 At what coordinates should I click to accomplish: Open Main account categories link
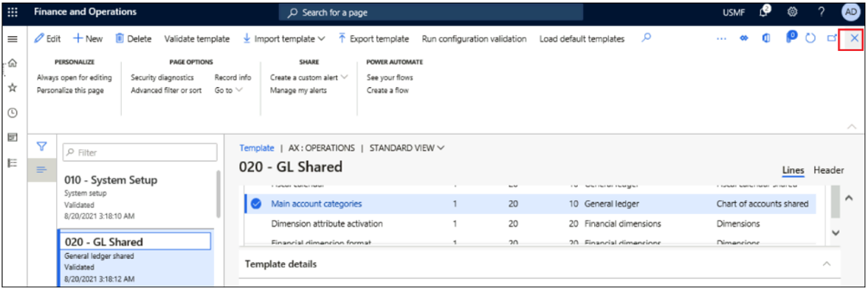tap(316, 204)
